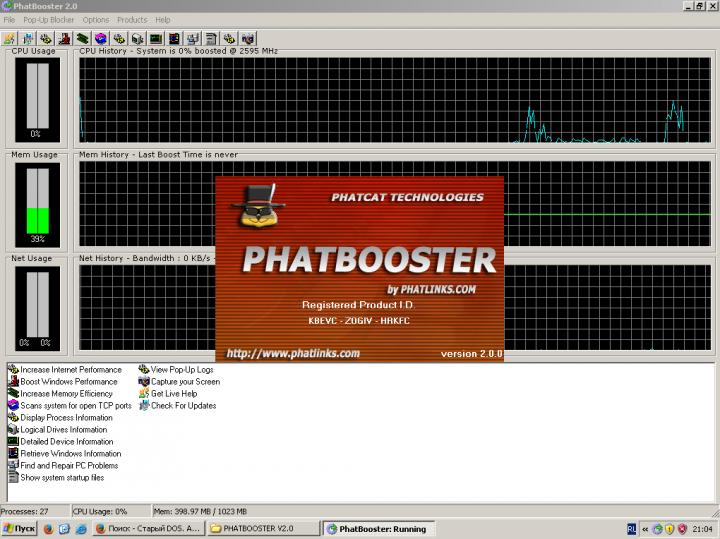Click the first icon in the toolbar

[x=9, y=39]
